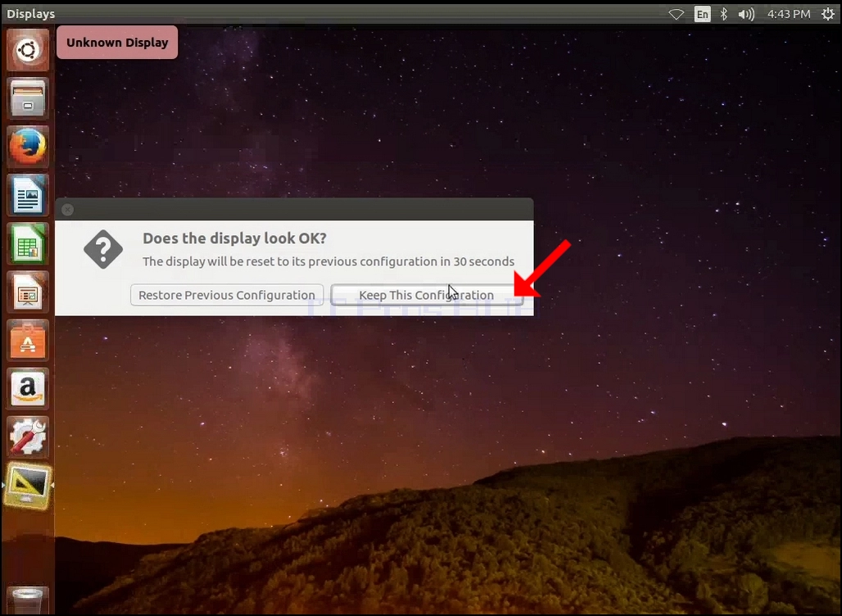Image resolution: width=842 pixels, height=616 pixels.
Task: Launch the Files manager from the dock
Action: pos(28,98)
